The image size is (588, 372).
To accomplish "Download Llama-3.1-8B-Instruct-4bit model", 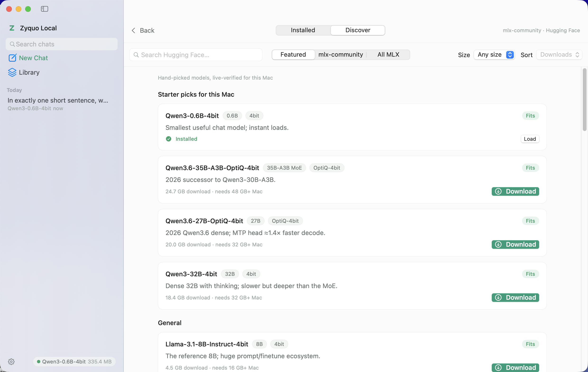I will [515, 367].
